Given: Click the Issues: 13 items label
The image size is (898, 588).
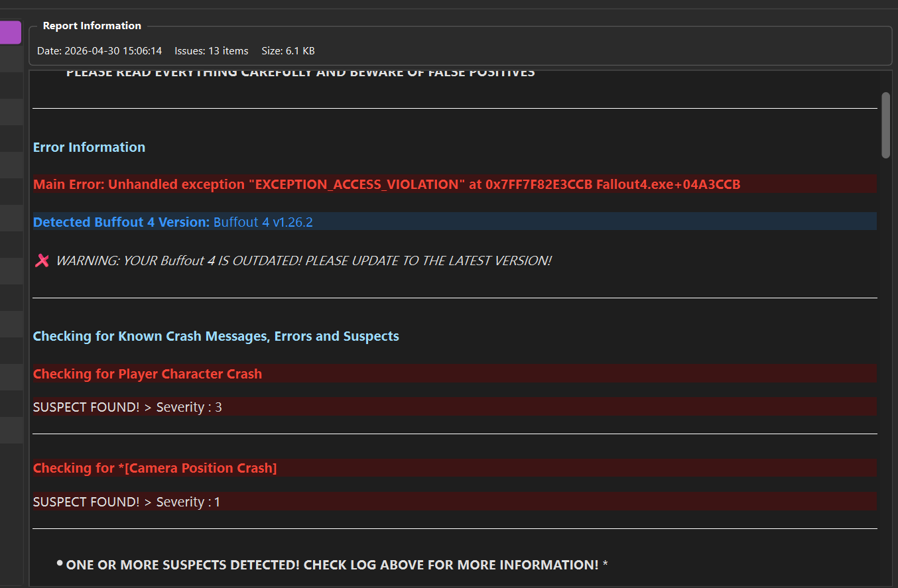Looking at the screenshot, I should [212, 50].
